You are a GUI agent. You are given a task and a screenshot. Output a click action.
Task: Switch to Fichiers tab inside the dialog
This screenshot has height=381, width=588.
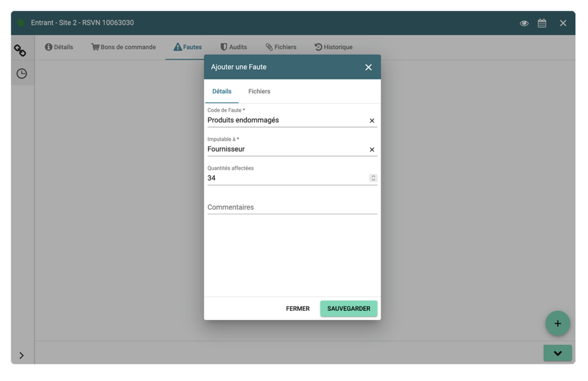click(x=259, y=91)
